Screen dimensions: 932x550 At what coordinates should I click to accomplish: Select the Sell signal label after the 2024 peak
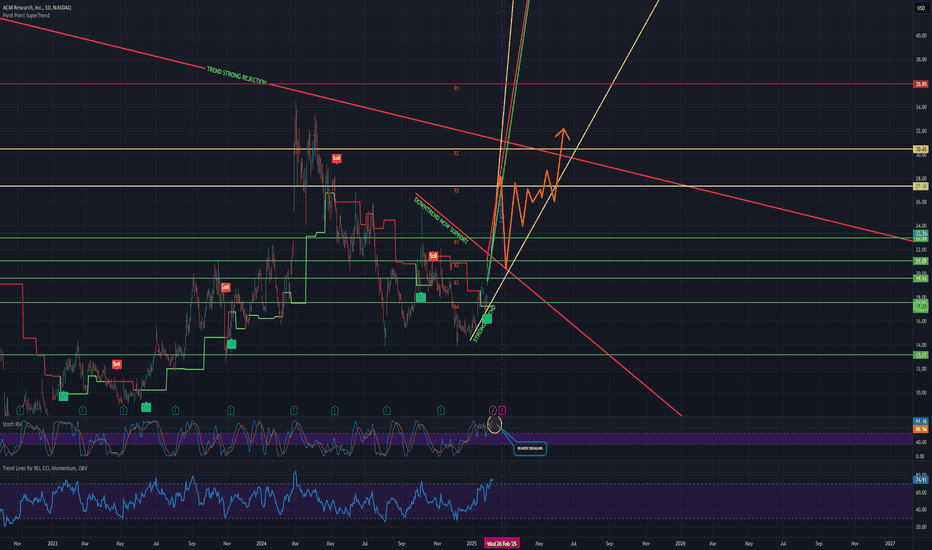click(x=336, y=158)
